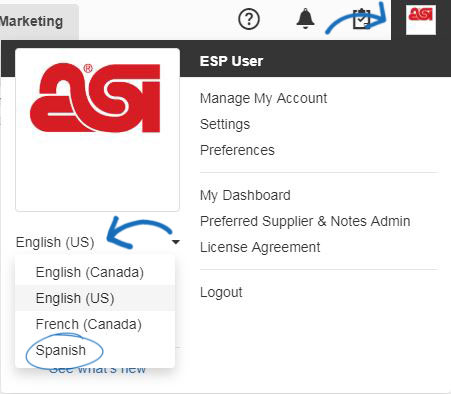Open Manage My Account
The image size is (451, 394).
coord(263,98)
